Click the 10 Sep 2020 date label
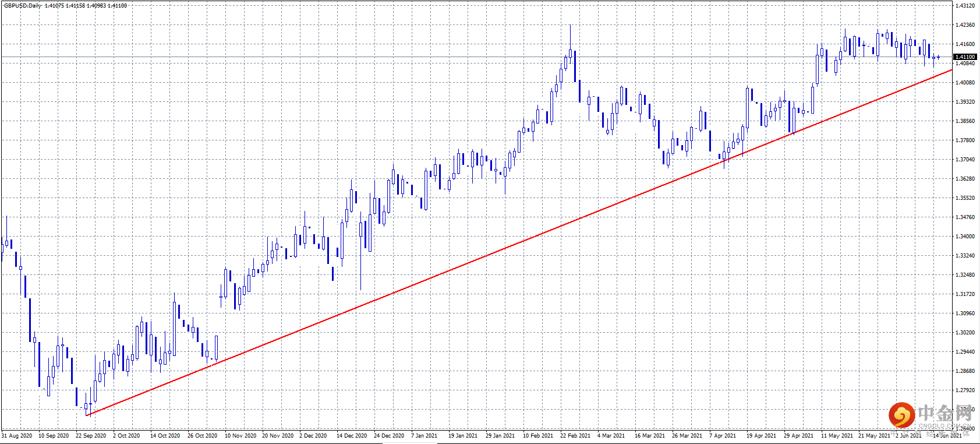Screen dimensions: 980x444 [x=54, y=436]
